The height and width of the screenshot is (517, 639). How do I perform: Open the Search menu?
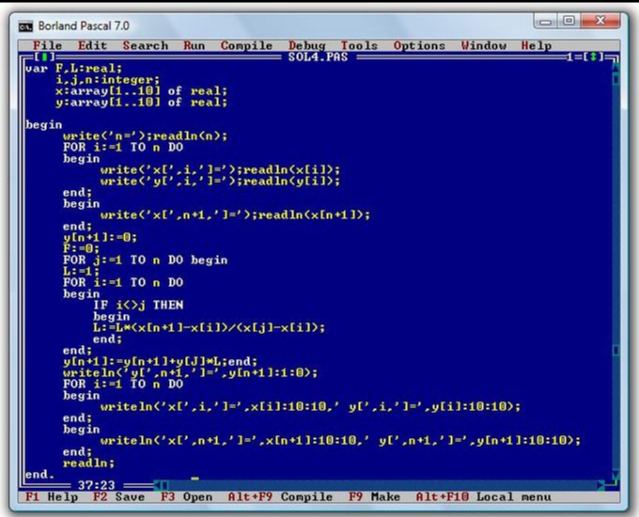[x=145, y=46]
